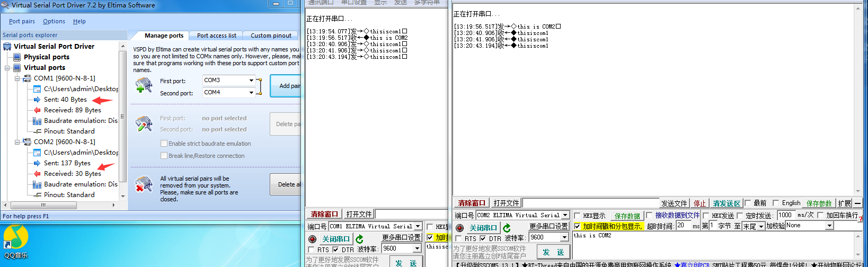The height and width of the screenshot is (267, 868).
Task: Click green refresh arrow in COM2 SSCOM window
Action: (x=507, y=228)
